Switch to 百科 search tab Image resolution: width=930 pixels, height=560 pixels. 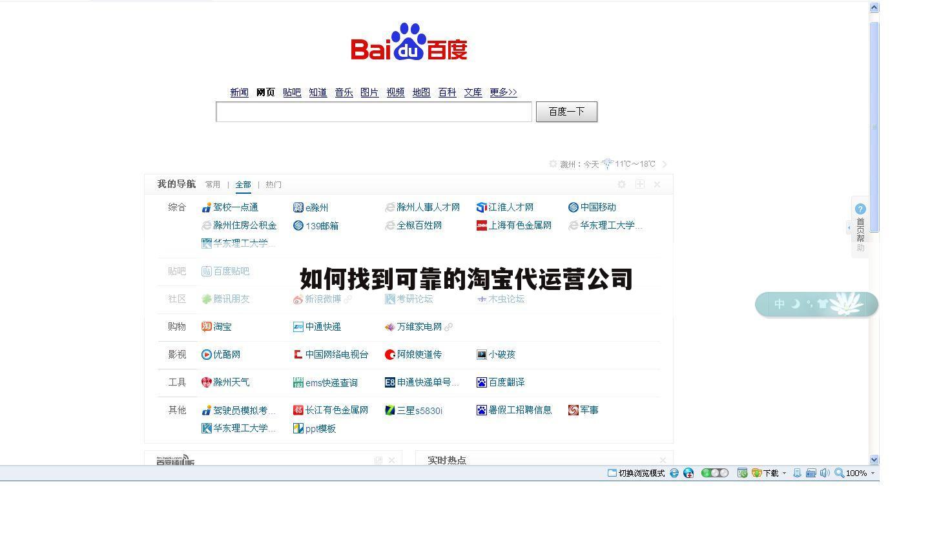tap(447, 92)
